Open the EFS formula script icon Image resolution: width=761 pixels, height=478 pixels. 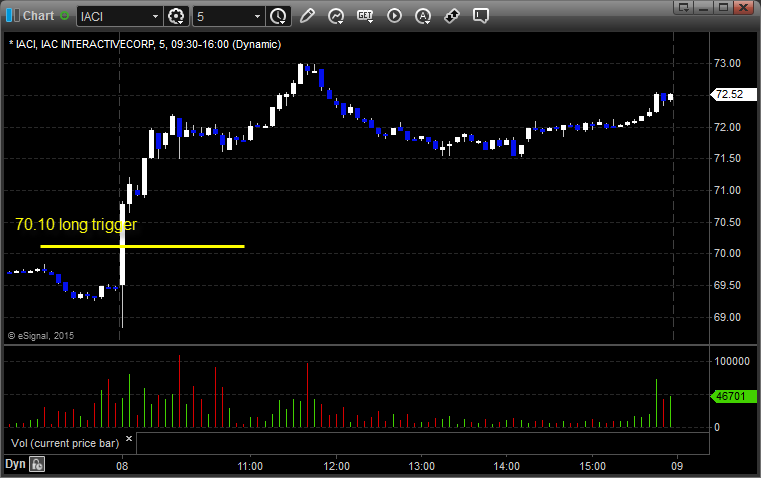[x=365, y=16]
